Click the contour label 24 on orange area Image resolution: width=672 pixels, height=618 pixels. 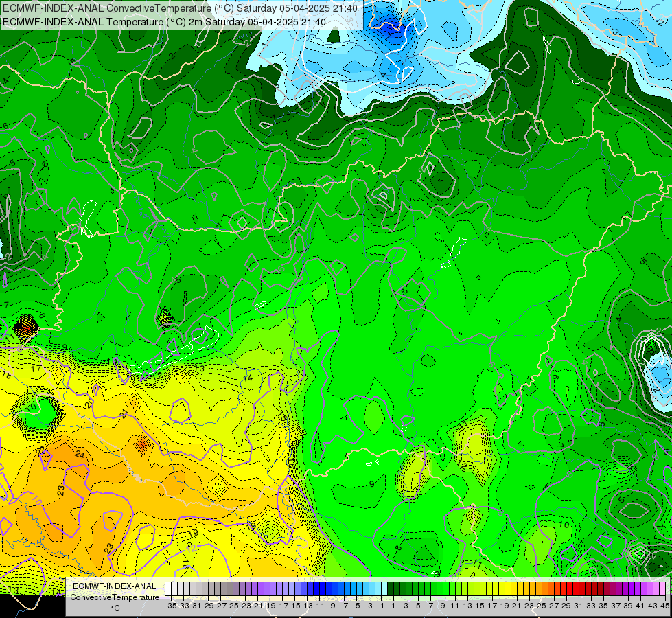(x=80, y=454)
